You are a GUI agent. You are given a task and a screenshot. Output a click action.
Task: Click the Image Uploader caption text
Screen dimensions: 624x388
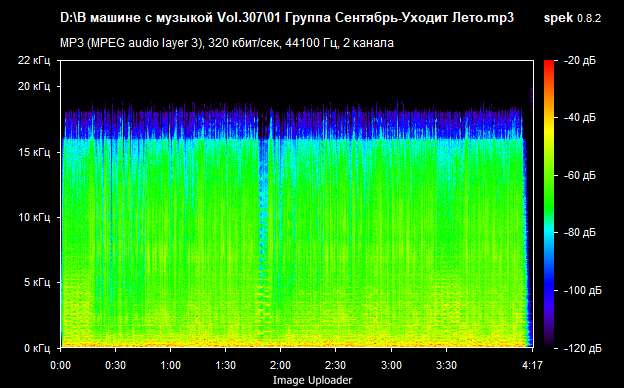click(312, 380)
